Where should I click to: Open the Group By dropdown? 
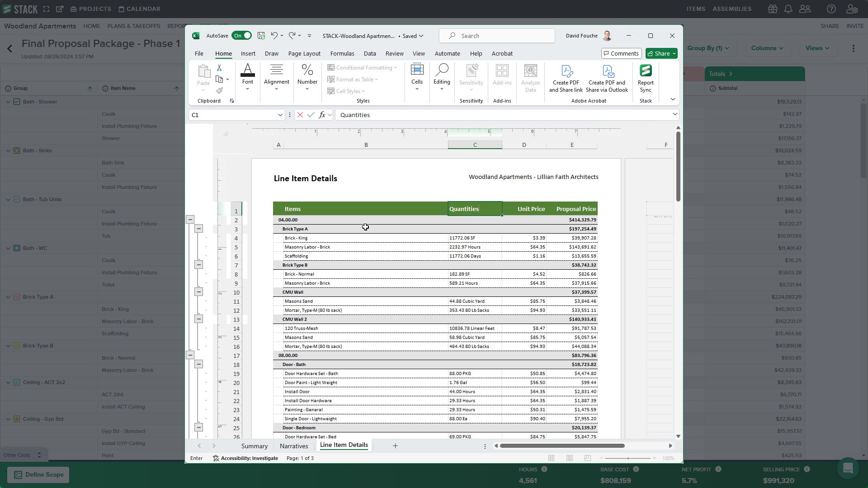708,48
